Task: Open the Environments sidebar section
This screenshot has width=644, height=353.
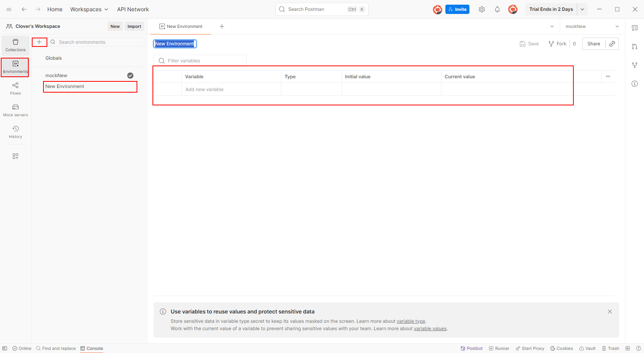Action: tap(16, 67)
